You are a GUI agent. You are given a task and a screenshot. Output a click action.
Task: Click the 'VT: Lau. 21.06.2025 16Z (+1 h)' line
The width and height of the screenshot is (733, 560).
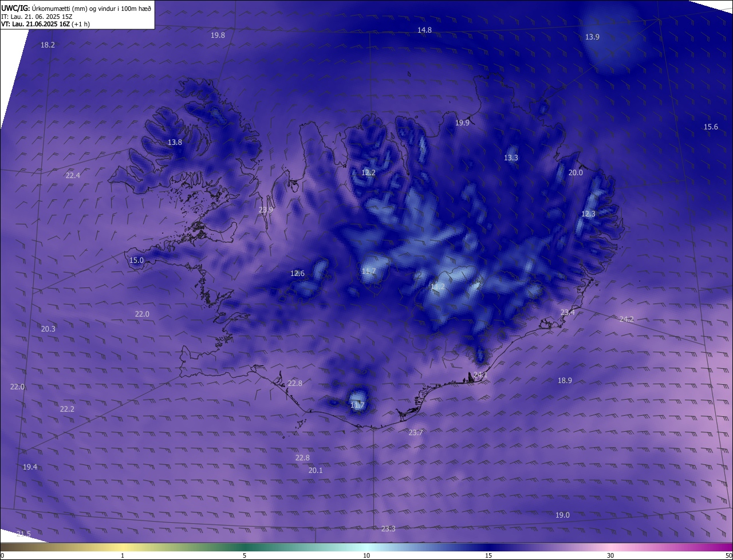tap(46, 24)
